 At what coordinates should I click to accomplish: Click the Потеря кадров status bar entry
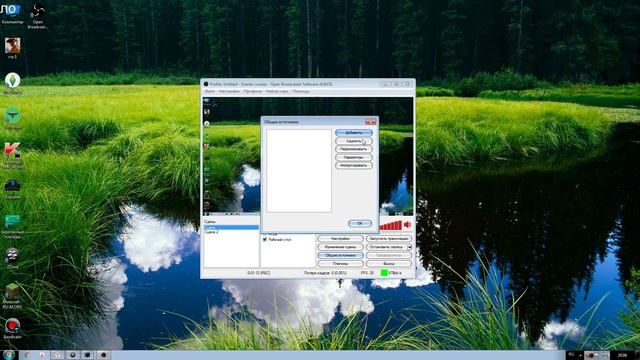click(x=325, y=273)
